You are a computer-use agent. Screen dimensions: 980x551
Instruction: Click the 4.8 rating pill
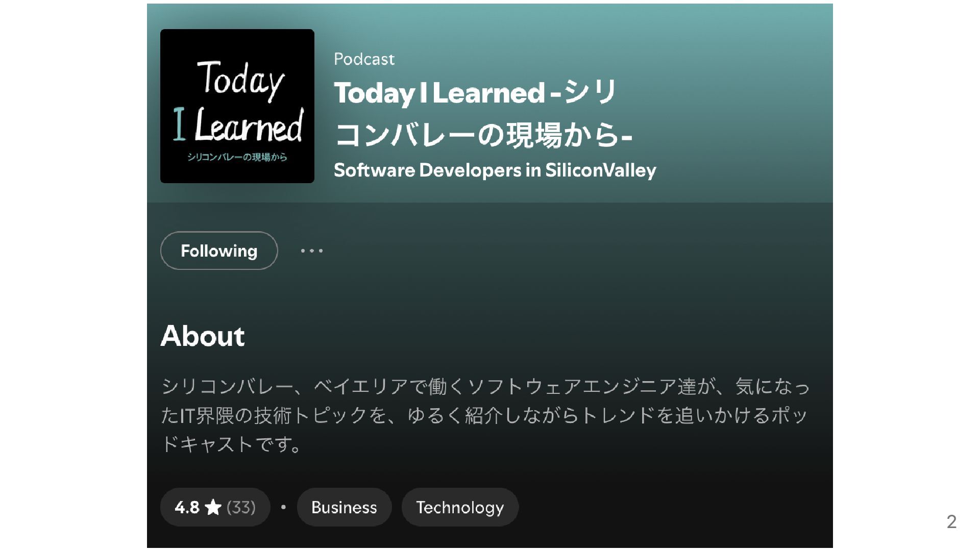click(x=215, y=507)
